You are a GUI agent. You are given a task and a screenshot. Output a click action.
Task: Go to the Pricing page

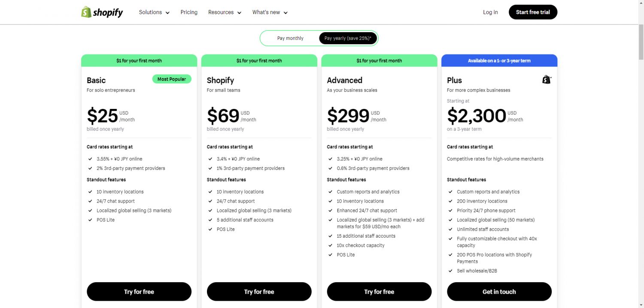tap(189, 12)
